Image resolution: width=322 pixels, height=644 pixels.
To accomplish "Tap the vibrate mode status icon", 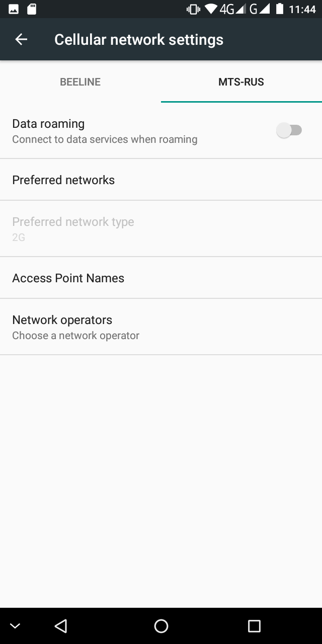I will pyautogui.click(x=193, y=9).
